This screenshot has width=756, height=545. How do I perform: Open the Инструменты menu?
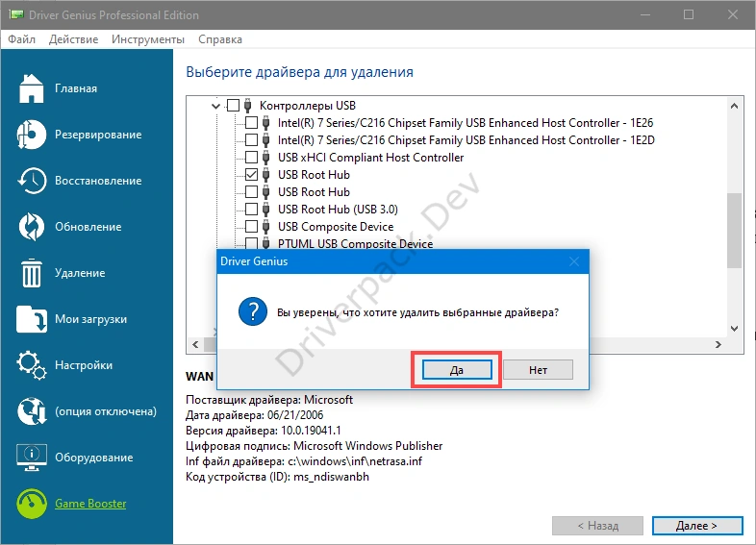148,39
